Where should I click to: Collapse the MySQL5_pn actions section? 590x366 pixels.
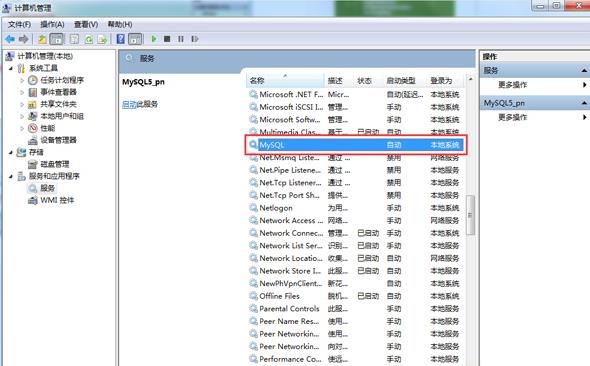(584, 103)
